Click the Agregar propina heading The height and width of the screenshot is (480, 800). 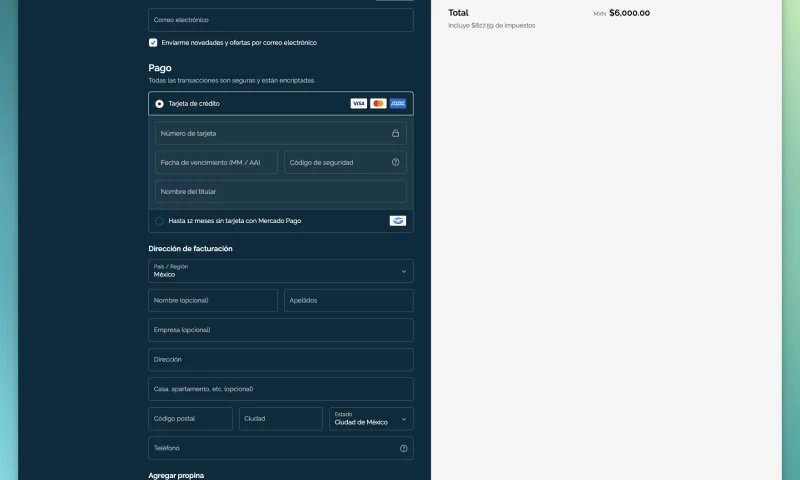pos(176,475)
